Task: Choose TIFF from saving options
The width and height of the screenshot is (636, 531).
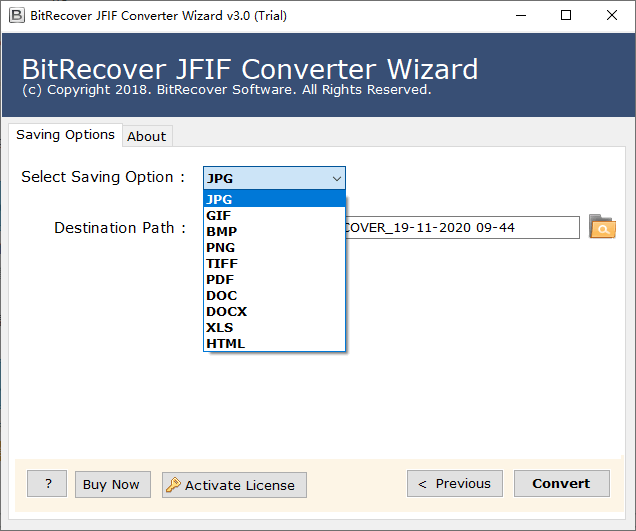Action: tap(222, 263)
